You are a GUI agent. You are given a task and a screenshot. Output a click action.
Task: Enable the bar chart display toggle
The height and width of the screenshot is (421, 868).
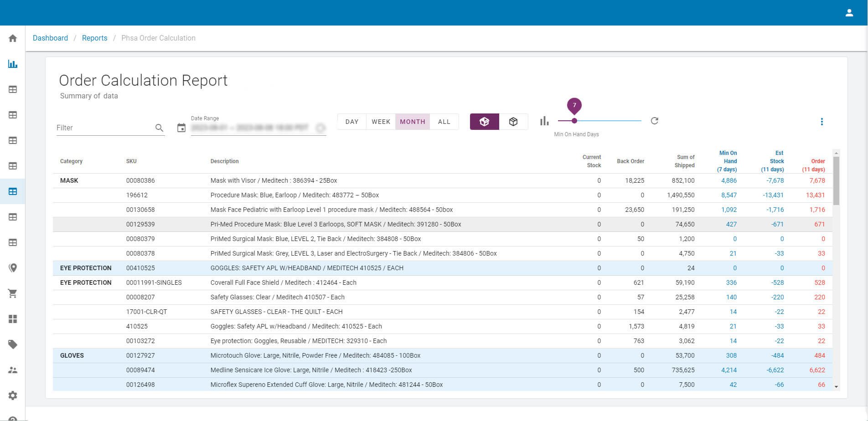[544, 121]
